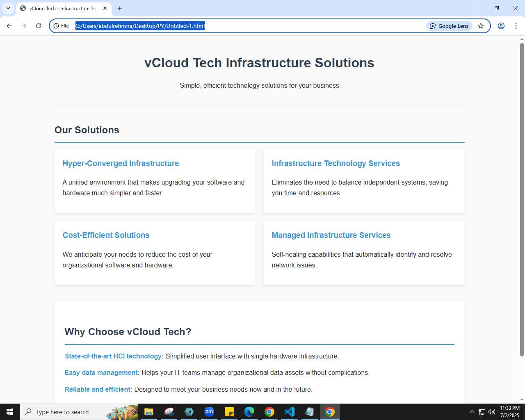525x420 pixels.
Task: Open the Chrome three-dot menu
Action: [516, 26]
